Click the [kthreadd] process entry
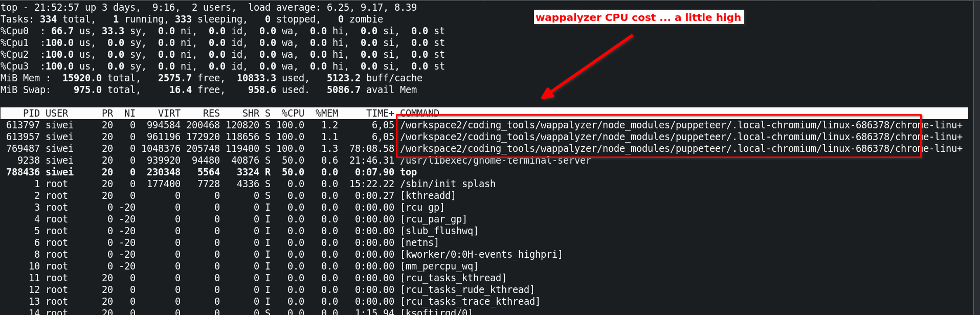The width and height of the screenshot is (980, 315). (x=428, y=196)
